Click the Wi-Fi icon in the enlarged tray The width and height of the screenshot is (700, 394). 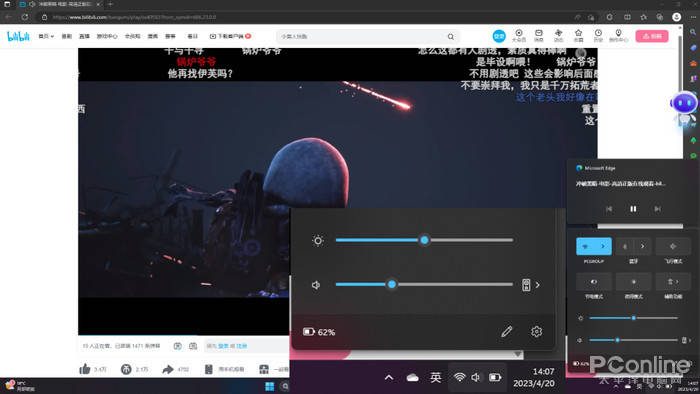pyautogui.click(x=459, y=377)
